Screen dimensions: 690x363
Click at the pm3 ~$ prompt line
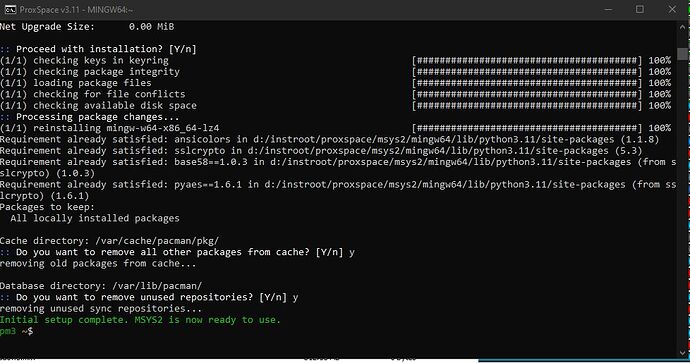(x=16, y=331)
